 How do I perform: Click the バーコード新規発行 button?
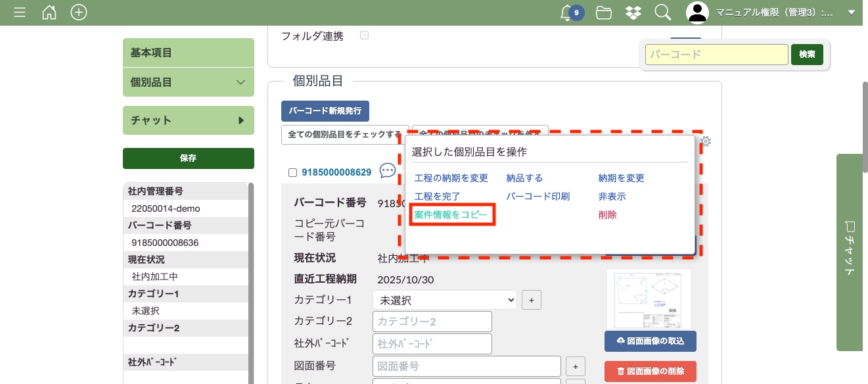(x=325, y=111)
